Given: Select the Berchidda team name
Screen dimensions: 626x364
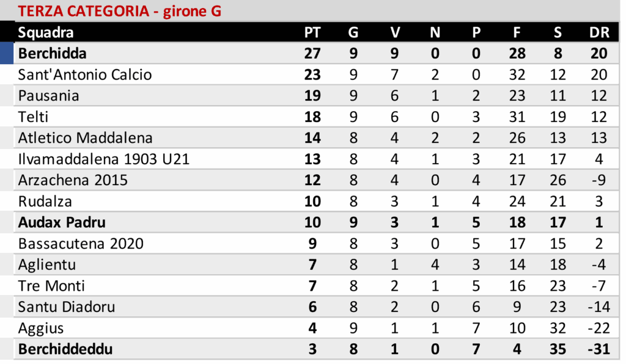Looking at the screenshot, I should (52, 54).
